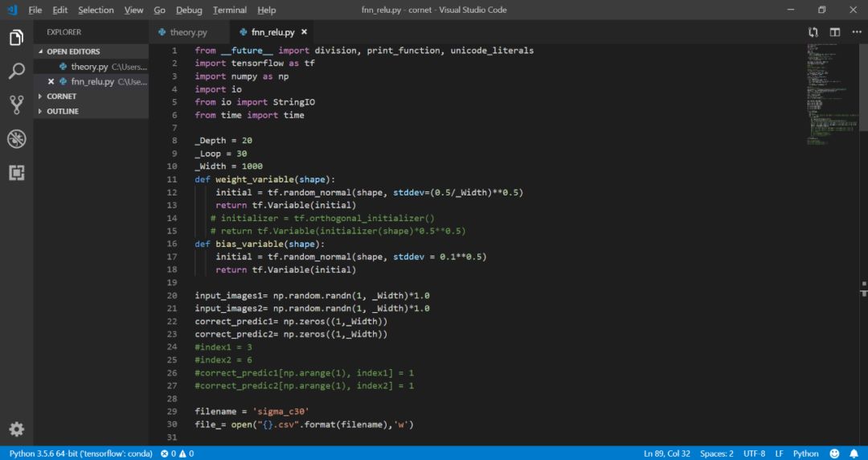868x460 pixels.
Task: Click 'def weight_variable(shape):' definition
Action: coord(264,179)
